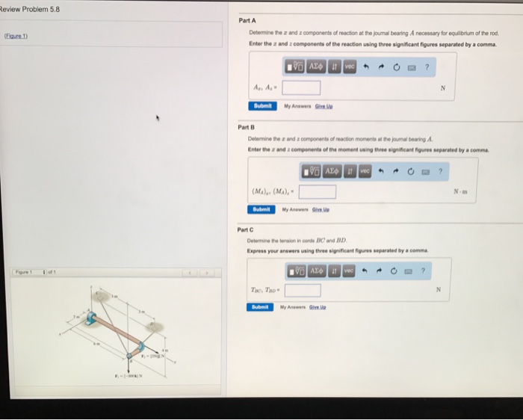Click Give Up link for Part B
The width and height of the screenshot is (523, 420).
(x=321, y=209)
